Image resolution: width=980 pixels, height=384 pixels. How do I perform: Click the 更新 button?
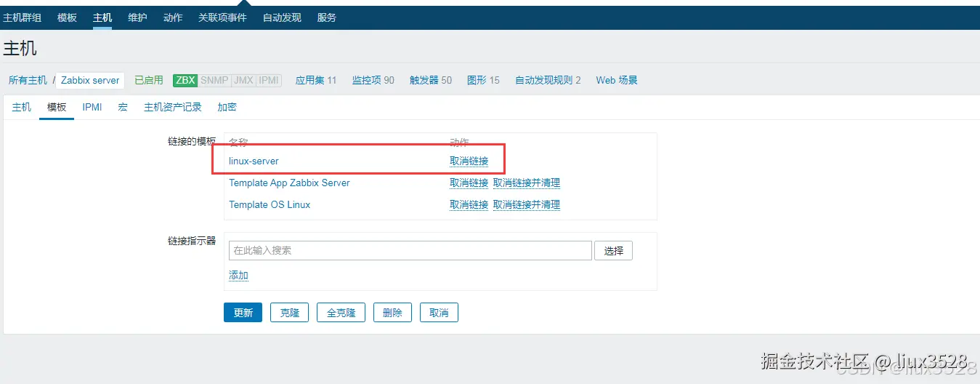pyautogui.click(x=243, y=313)
